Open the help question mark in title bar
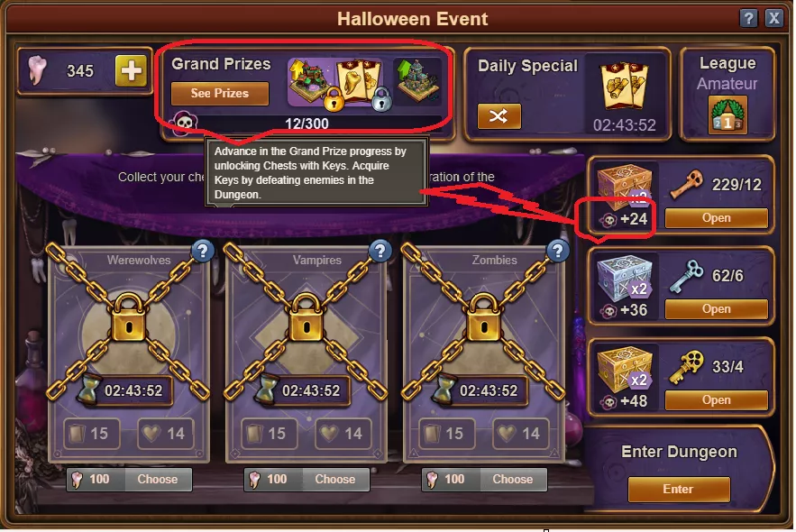 point(748,19)
